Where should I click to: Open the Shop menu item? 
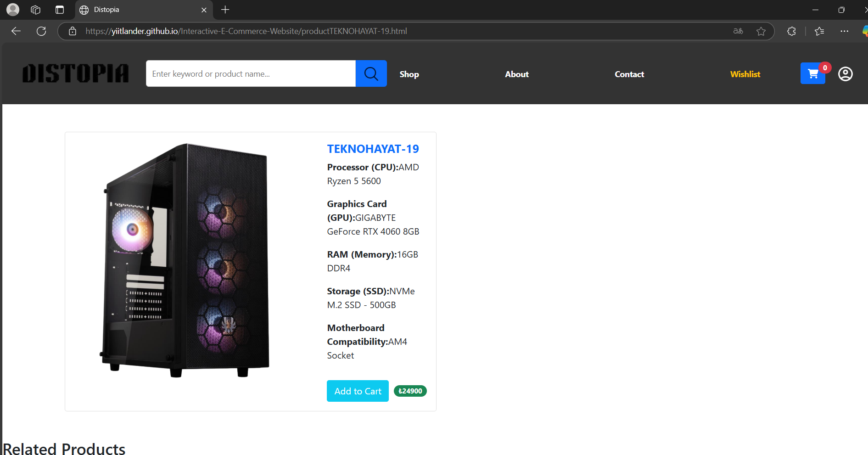[x=409, y=74]
